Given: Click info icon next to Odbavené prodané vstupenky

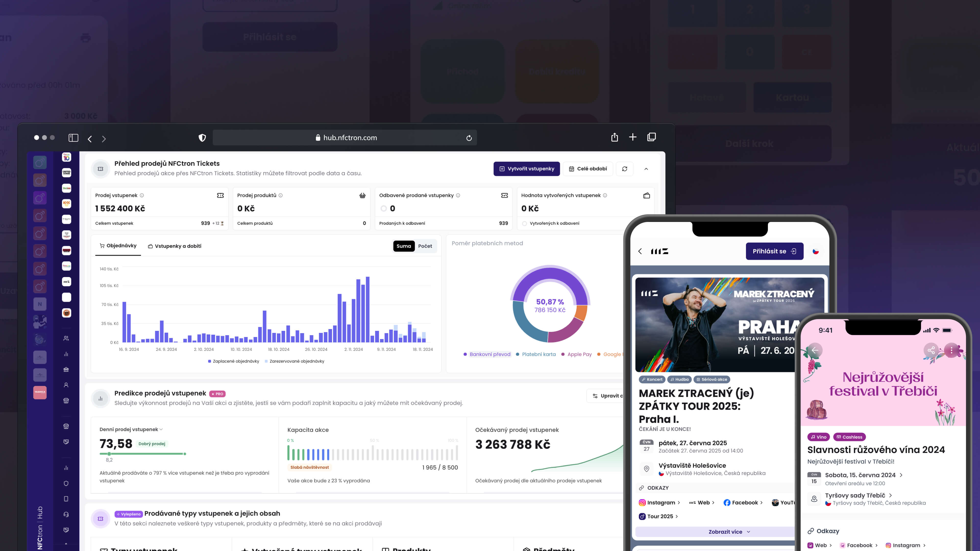Looking at the screenshot, I should click(x=458, y=195).
